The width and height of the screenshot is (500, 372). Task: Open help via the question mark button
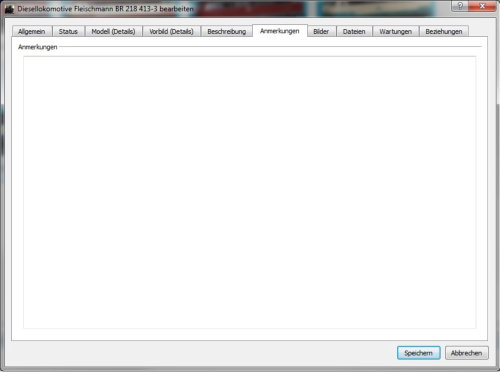click(460, 6)
